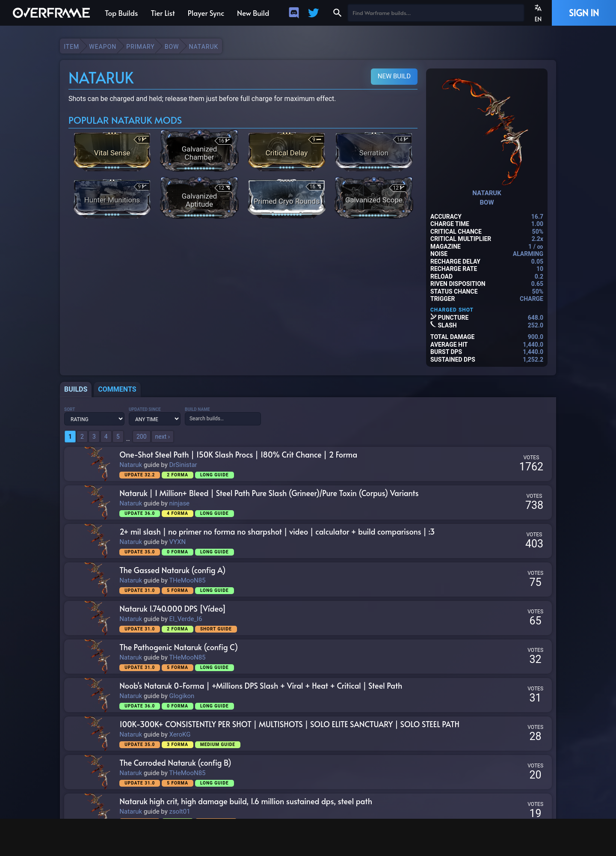The image size is (616, 856).
Task: Open author El_Verde_16 profile
Action: (186, 619)
